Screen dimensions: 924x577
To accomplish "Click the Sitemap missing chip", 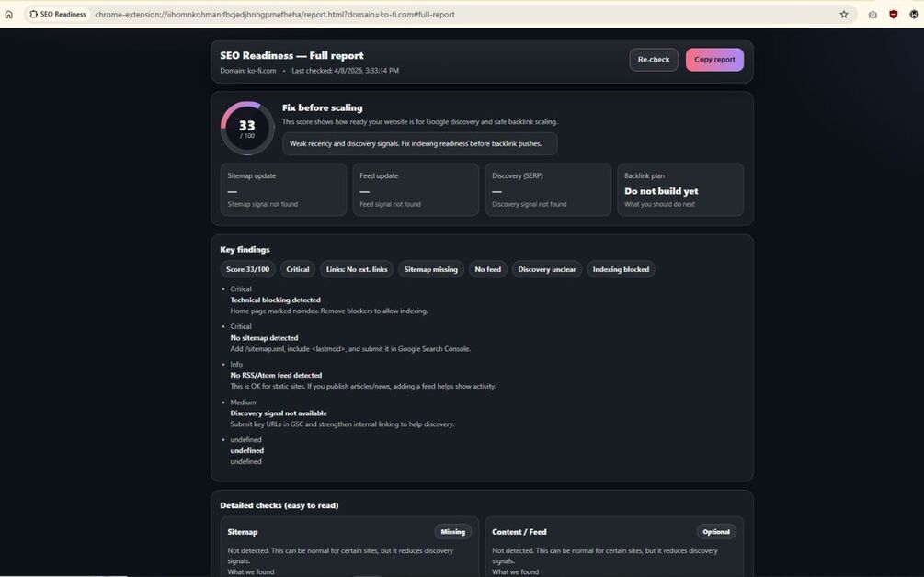I will coord(431,269).
